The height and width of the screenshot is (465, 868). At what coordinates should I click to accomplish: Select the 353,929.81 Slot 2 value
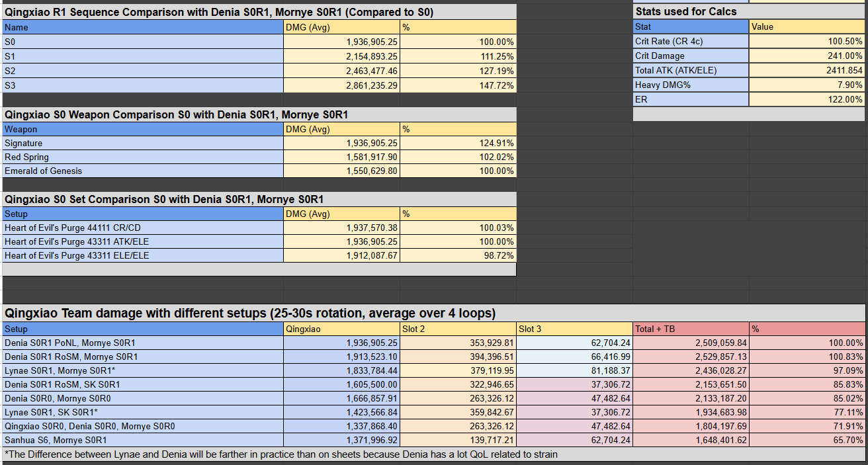[x=458, y=343]
